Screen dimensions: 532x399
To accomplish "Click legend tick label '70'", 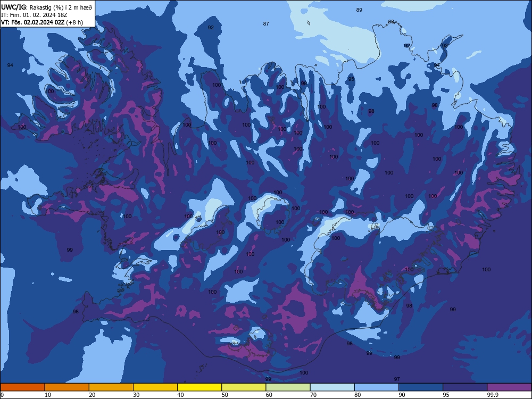I will pos(313,395).
